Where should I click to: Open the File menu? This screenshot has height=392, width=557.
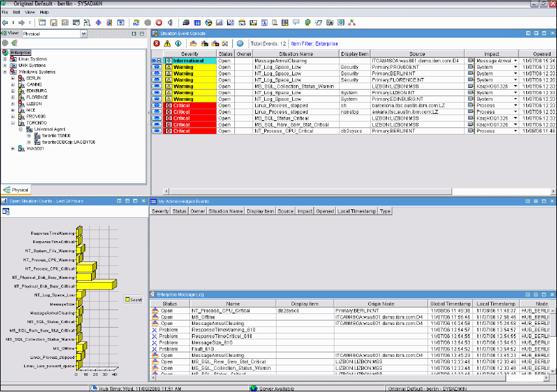pyautogui.click(x=5, y=12)
